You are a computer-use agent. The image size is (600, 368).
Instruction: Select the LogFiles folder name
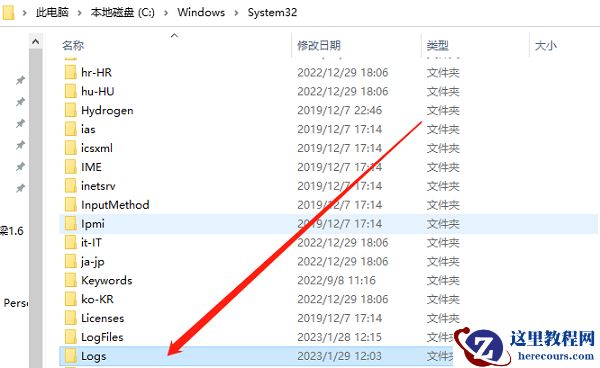[x=102, y=337]
